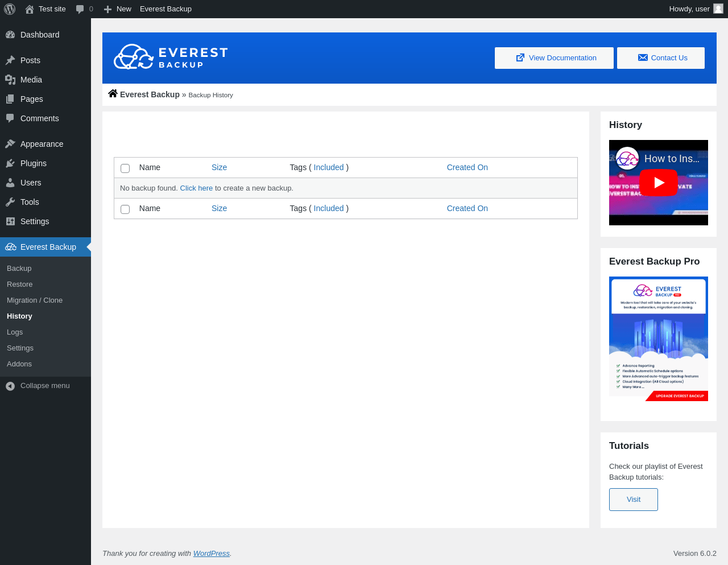
Task: Click Everest Backup breadcrumb link
Action: point(150,94)
